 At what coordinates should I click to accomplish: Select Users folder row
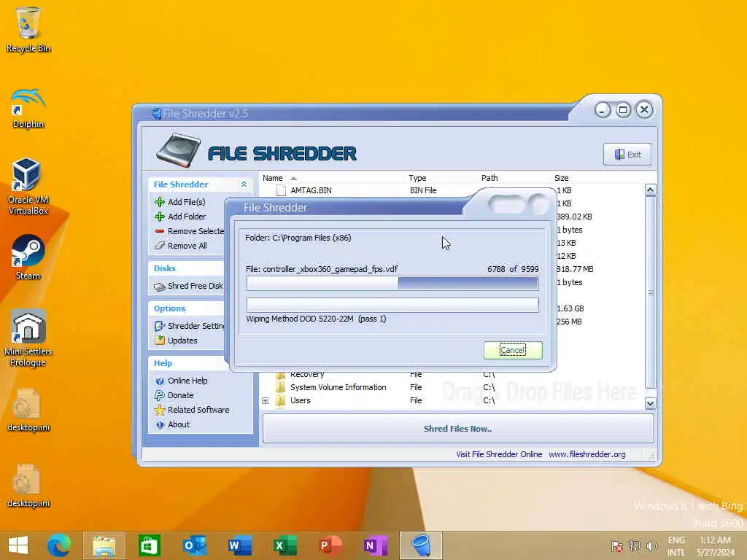[300, 400]
